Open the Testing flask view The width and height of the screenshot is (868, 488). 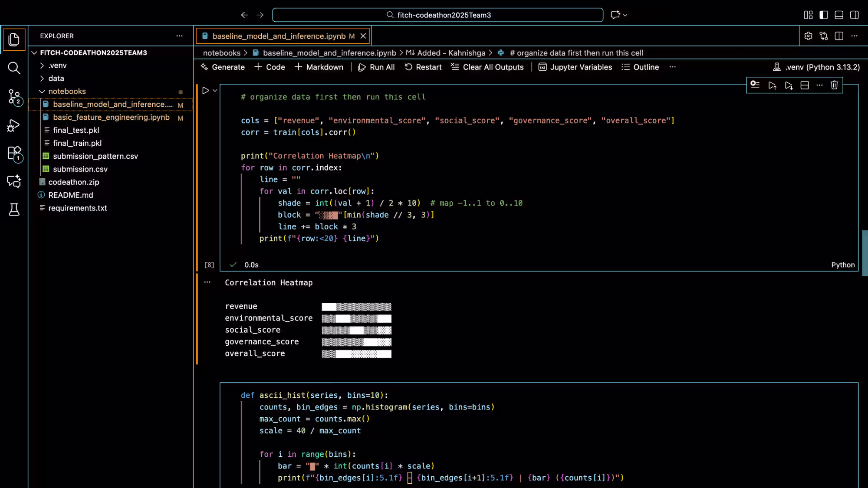click(x=14, y=210)
